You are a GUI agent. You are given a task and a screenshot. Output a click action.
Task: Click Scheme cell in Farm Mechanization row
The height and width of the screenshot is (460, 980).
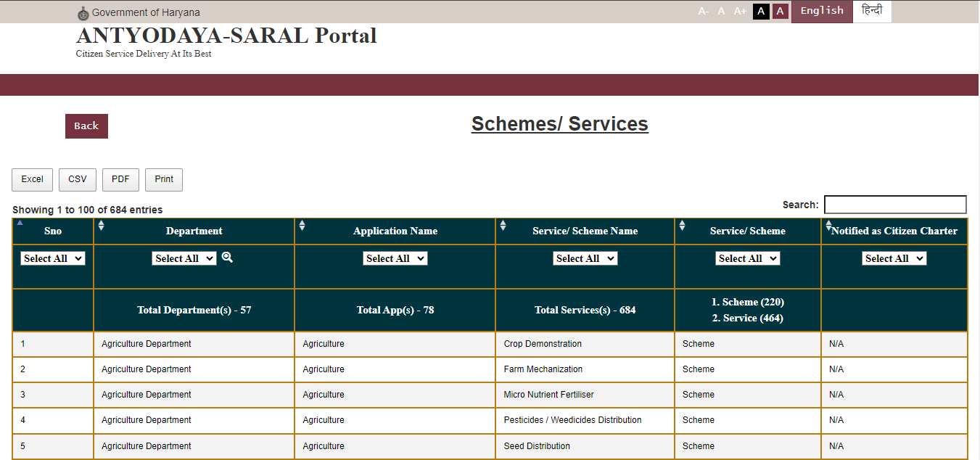pyautogui.click(x=748, y=369)
